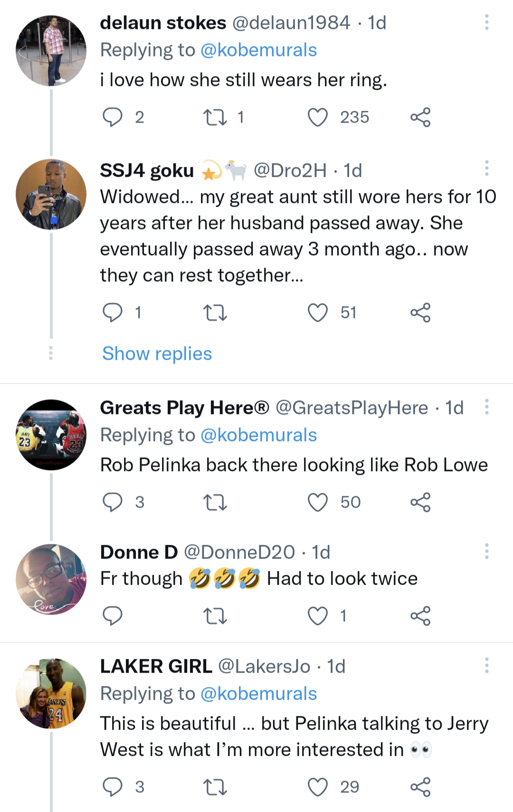The image size is (513, 812).
Task: Comment on Greats Play Here's Rob Lowe tweet
Action: [113, 503]
